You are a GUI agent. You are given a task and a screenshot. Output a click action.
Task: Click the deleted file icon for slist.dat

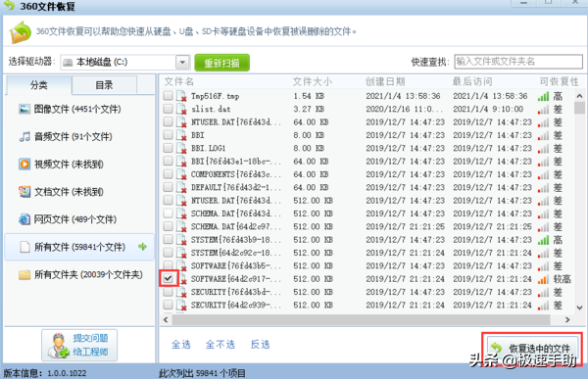[181, 109]
